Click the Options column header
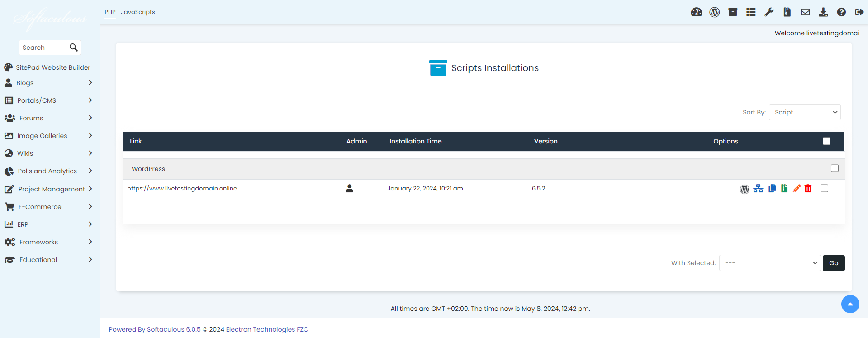 pos(726,141)
